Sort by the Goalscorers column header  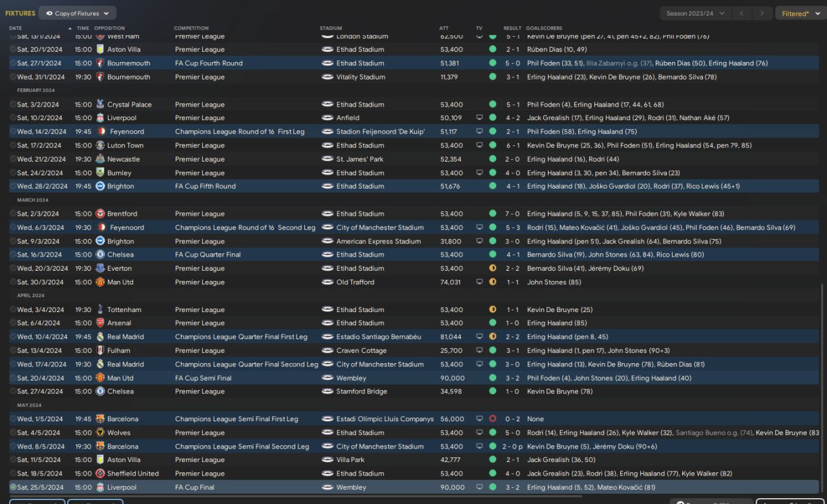pyautogui.click(x=544, y=28)
